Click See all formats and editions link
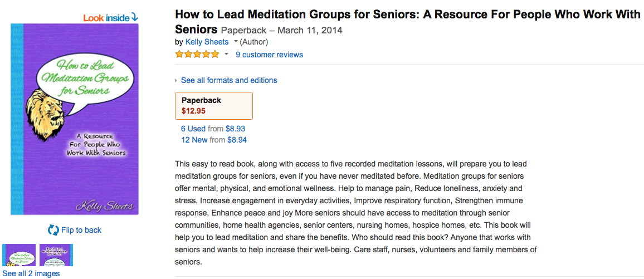Viewport: 644px width, 279px height. point(229,80)
